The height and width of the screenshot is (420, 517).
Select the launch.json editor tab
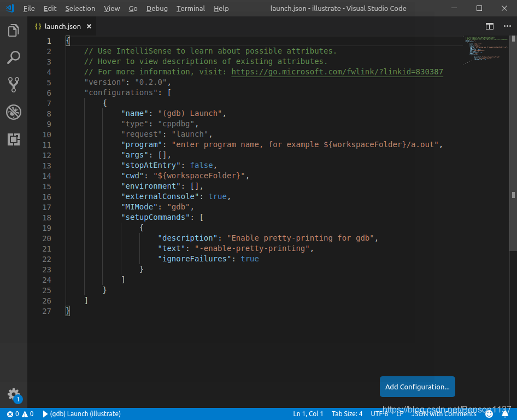point(62,26)
